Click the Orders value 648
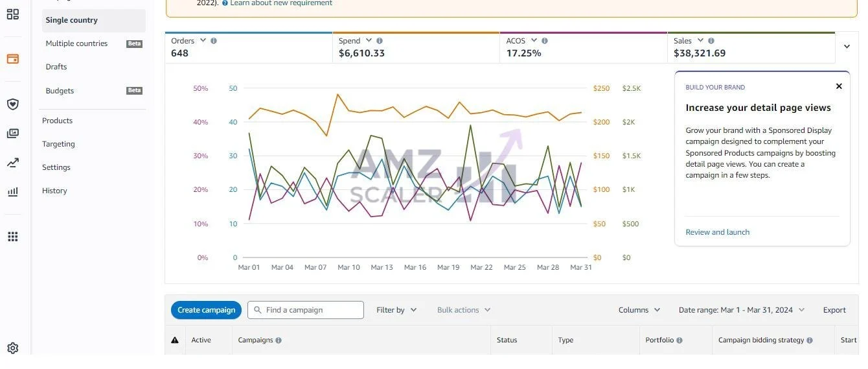Viewport: 868px width, 369px height. pyautogui.click(x=179, y=53)
